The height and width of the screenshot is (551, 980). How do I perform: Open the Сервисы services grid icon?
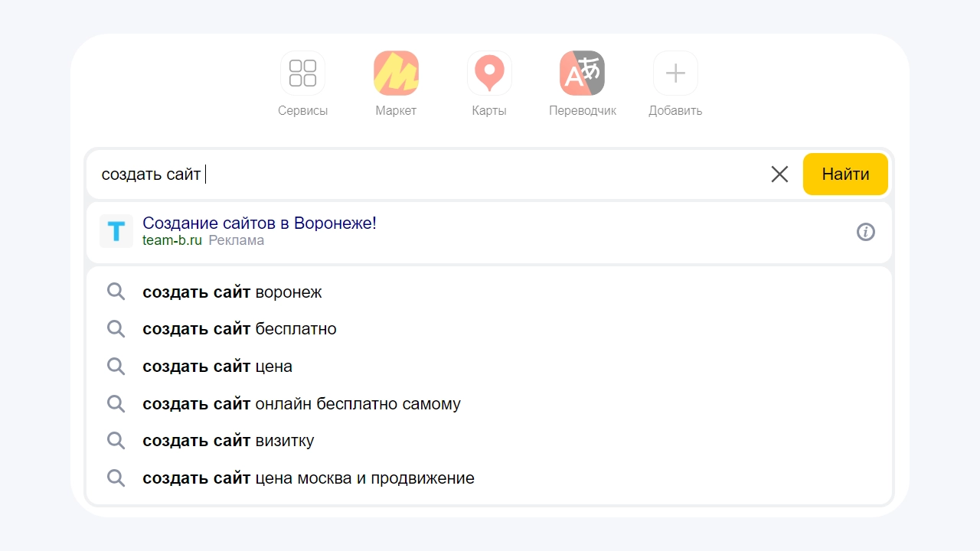coord(302,73)
